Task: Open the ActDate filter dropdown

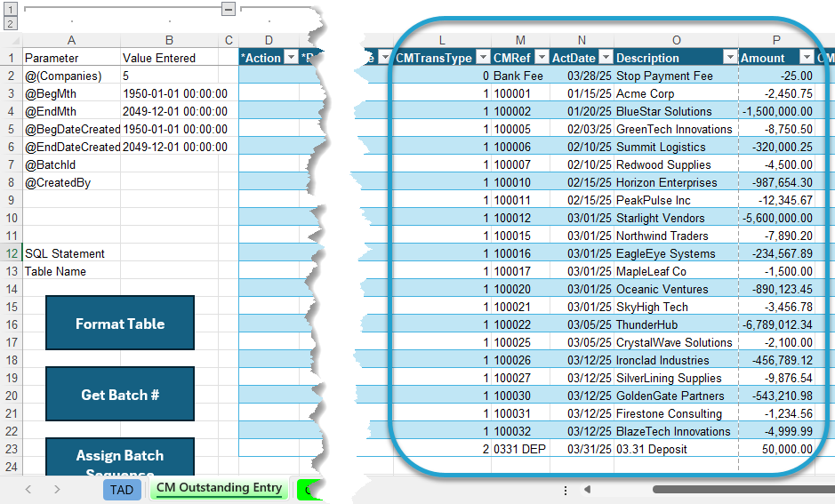Action: [x=606, y=58]
